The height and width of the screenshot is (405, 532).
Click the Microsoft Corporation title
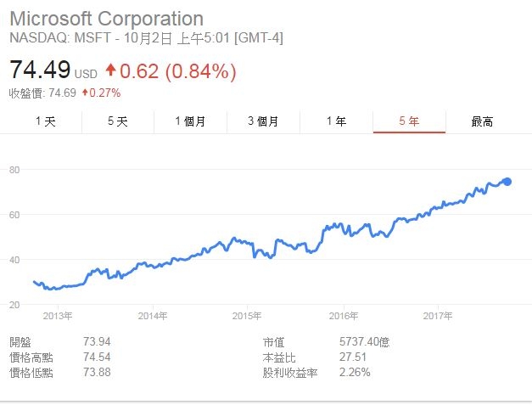pyautogui.click(x=107, y=19)
